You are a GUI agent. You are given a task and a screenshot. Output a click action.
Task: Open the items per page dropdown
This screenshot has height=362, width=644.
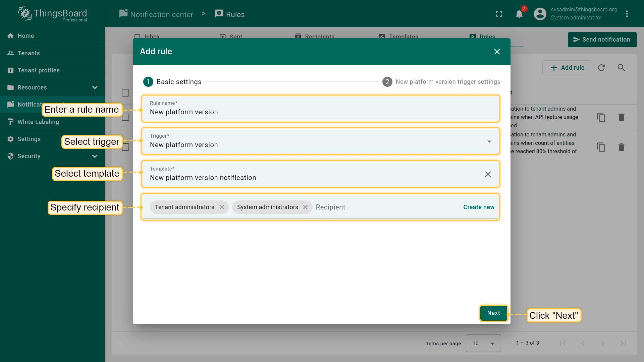483,343
